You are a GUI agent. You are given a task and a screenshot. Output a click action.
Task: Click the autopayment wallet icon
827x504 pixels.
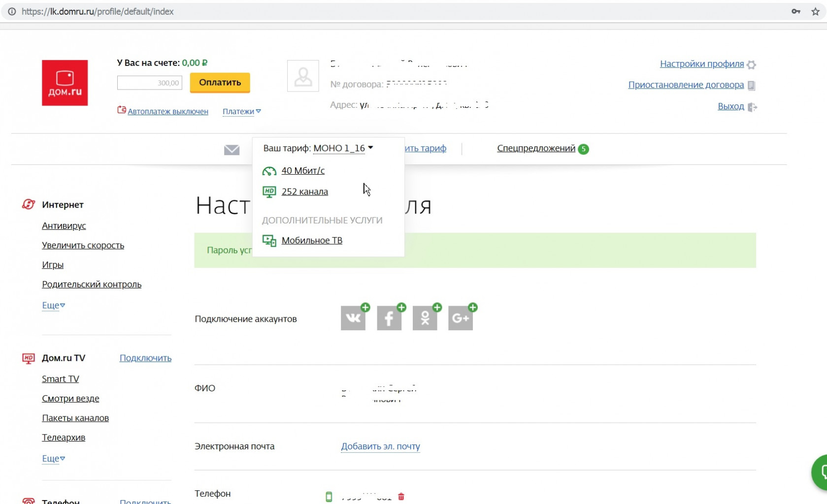[122, 110]
